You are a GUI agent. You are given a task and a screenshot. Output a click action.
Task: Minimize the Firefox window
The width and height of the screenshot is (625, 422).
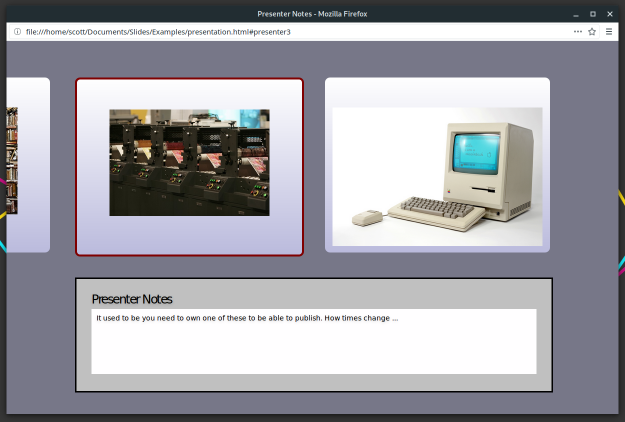click(x=577, y=14)
